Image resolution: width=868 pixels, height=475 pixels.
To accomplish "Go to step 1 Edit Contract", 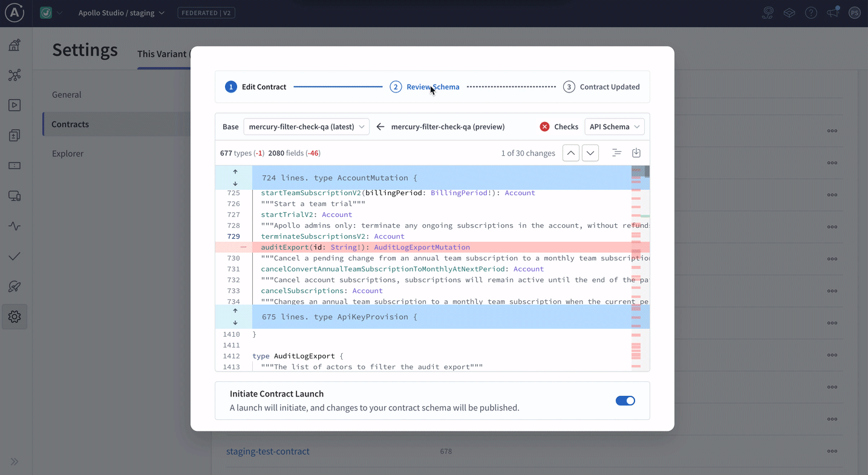I will (256, 87).
